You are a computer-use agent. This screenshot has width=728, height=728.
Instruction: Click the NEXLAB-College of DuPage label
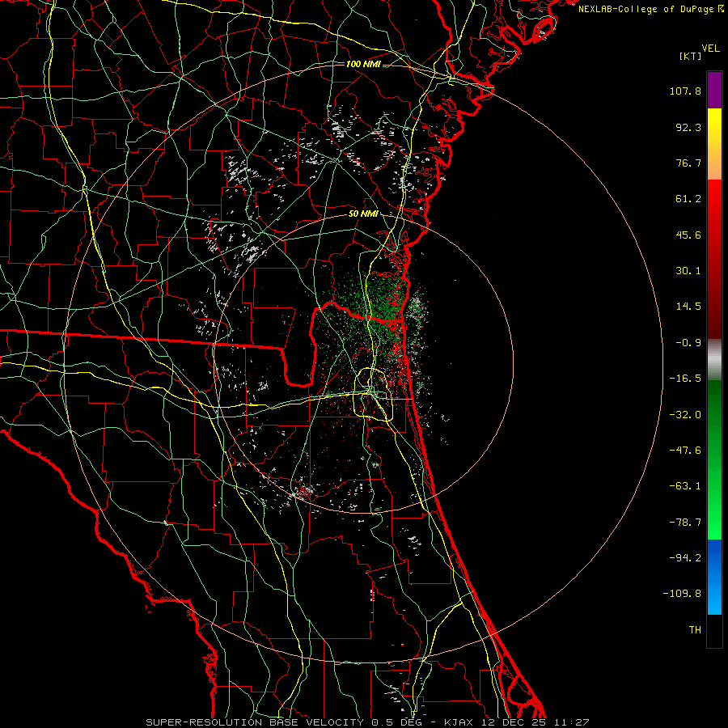point(650,9)
